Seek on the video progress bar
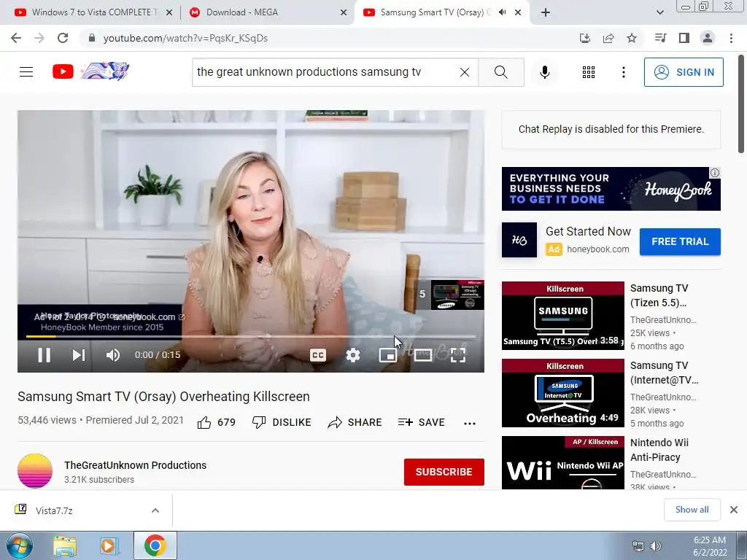 pos(251,336)
